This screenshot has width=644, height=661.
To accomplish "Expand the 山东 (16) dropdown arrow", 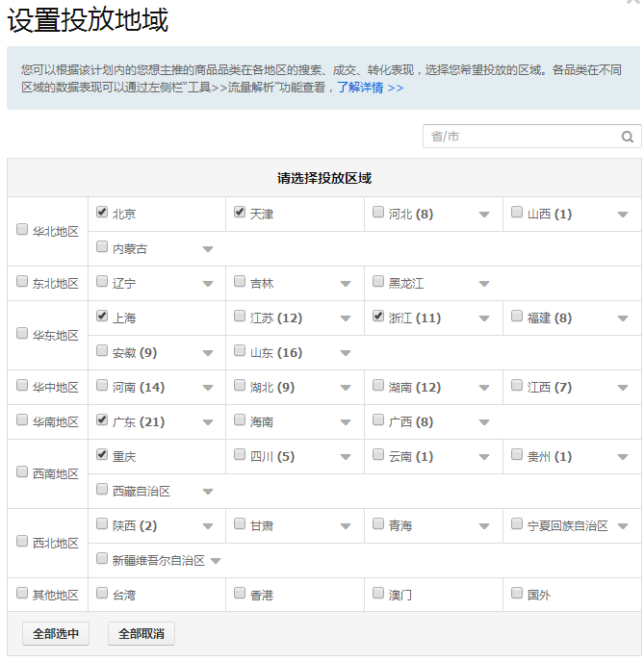I will pyautogui.click(x=346, y=353).
